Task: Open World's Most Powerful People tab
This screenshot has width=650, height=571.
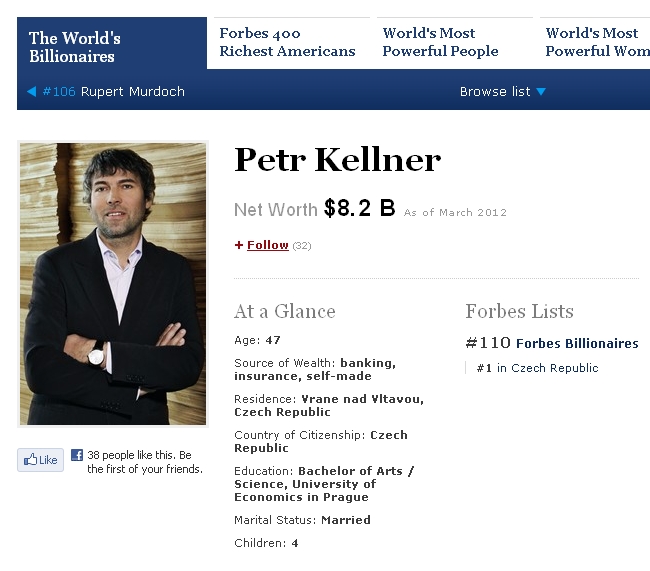Action: [440, 42]
